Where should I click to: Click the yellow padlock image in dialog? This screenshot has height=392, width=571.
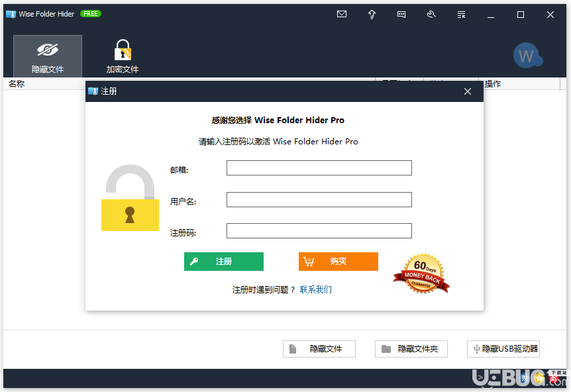pos(130,197)
